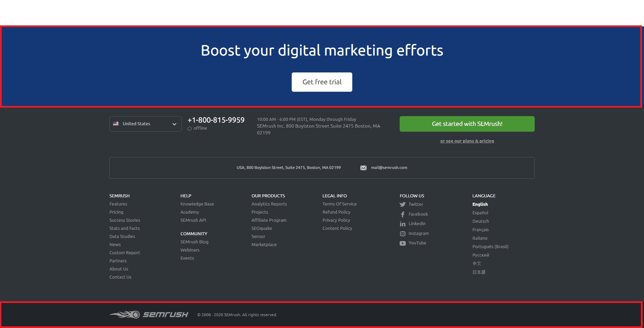Open the About Us link
This screenshot has height=328, width=644.
[119, 269]
